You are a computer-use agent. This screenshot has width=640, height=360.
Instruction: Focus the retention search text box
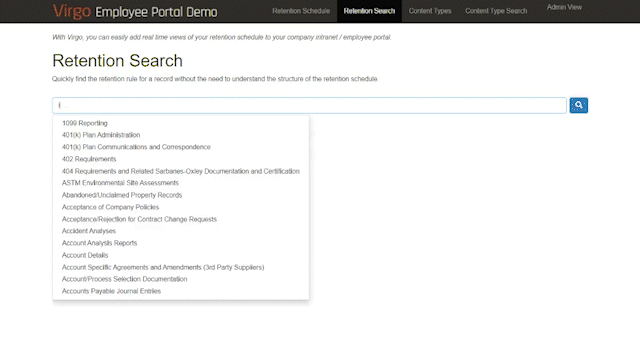point(309,105)
